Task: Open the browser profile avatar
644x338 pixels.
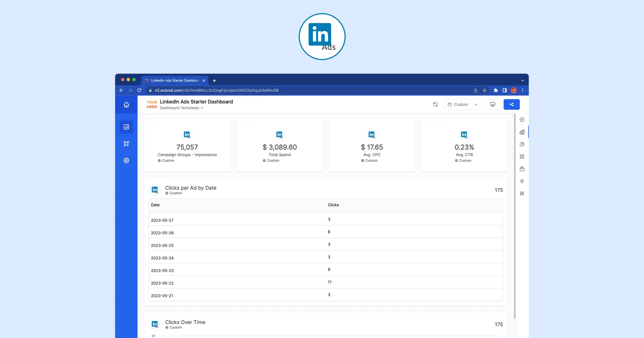Action: (514, 90)
